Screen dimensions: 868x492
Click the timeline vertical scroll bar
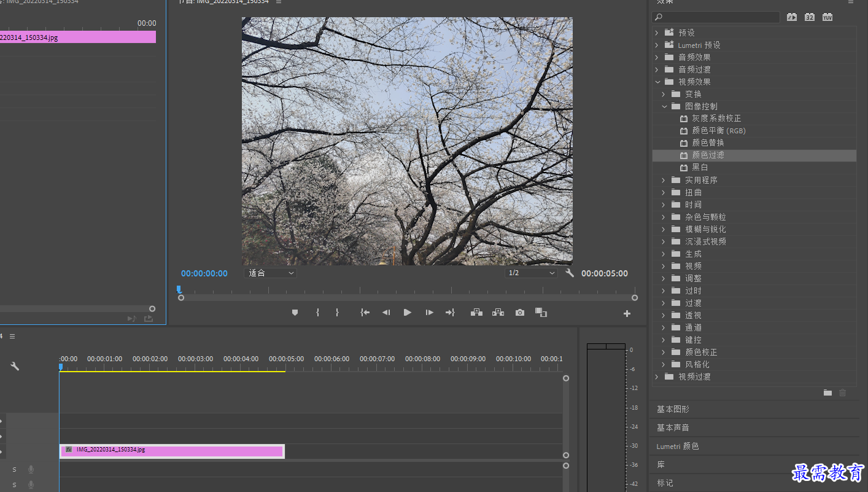coord(566,416)
